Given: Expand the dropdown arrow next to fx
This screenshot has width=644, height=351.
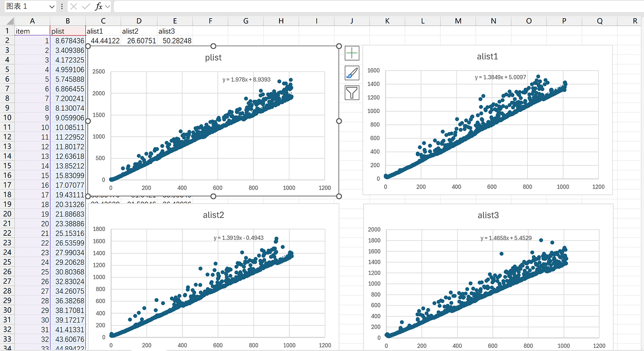Looking at the screenshot, I should click(108, 7).
